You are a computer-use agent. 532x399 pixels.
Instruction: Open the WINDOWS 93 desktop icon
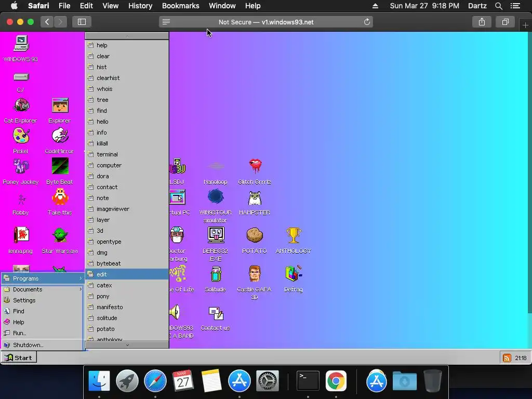[x=21, y=48]
